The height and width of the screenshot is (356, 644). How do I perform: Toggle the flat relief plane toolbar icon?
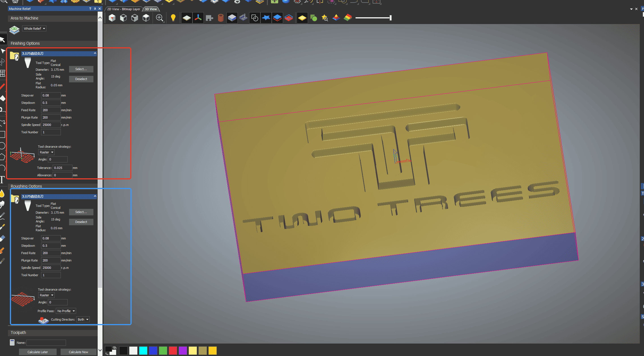[187, 18]
